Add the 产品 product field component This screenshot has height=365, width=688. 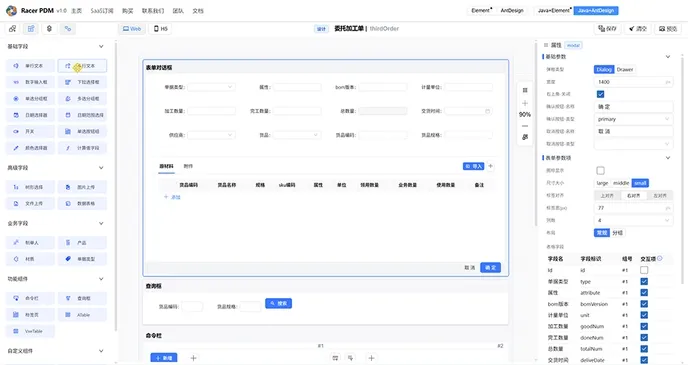click(82, 242)
